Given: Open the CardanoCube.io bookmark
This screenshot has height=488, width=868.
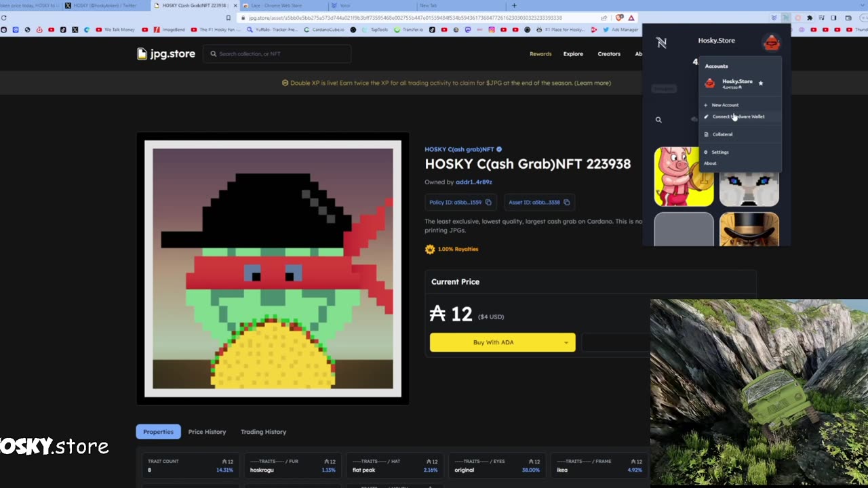Looking at the screenshot, I should (324, 30).
